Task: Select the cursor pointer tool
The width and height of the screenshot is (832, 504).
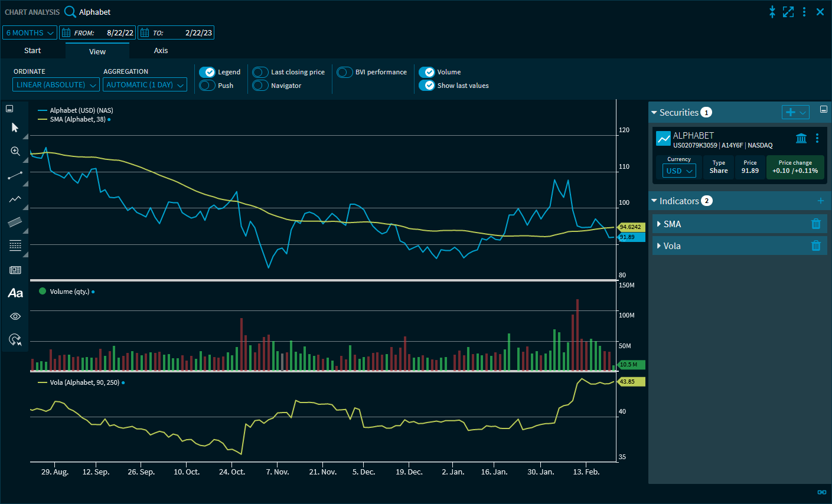Action: click(x=15, y=127)
